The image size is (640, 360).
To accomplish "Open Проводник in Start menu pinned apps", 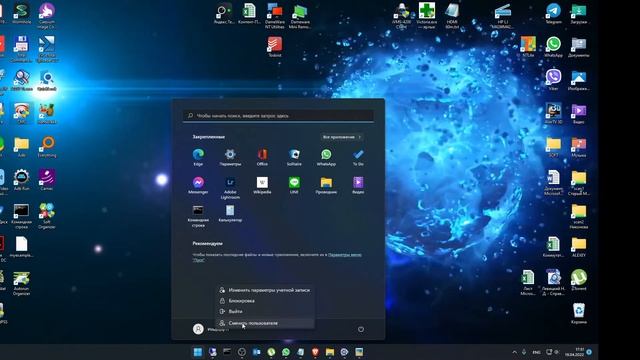I will click(326, 185).
